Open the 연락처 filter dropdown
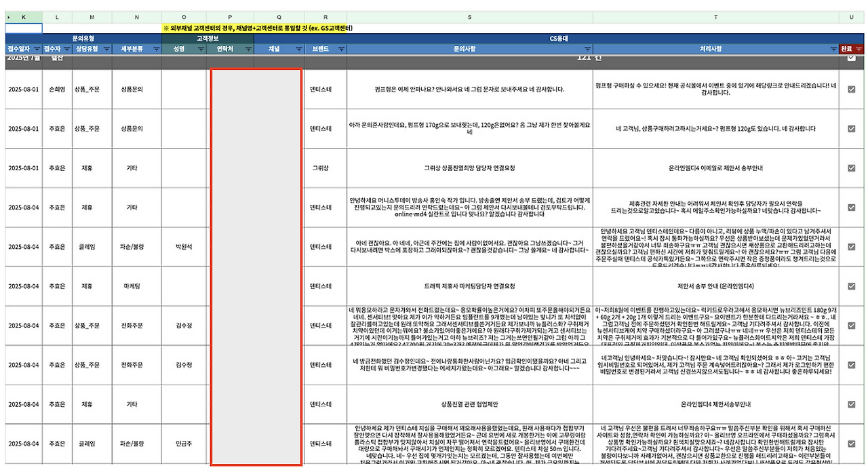The image size is (868, 470). pyautogui.click(x=249, y=47)
